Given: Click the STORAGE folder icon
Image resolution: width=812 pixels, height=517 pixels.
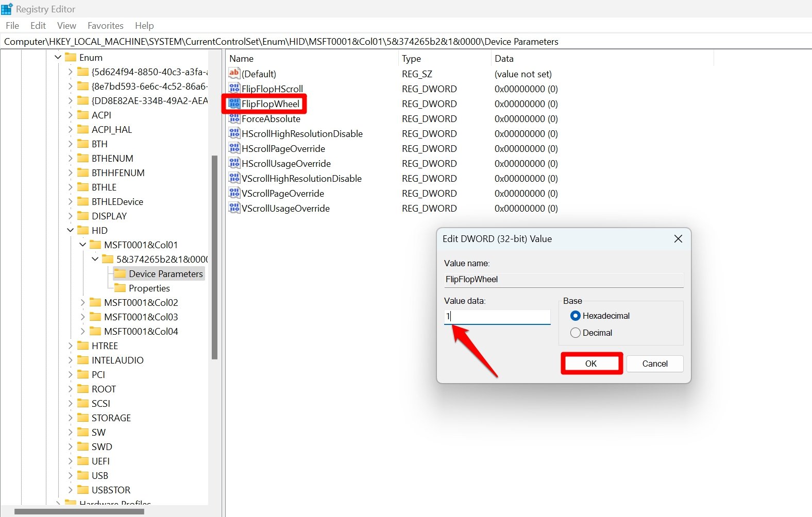Looking at the screenshot, I should point(83,418).
